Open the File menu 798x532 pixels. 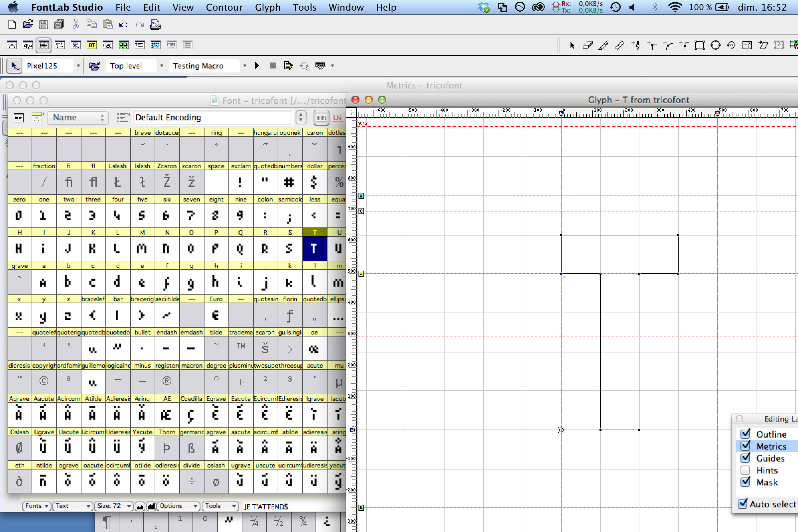[x=123, y=7]
